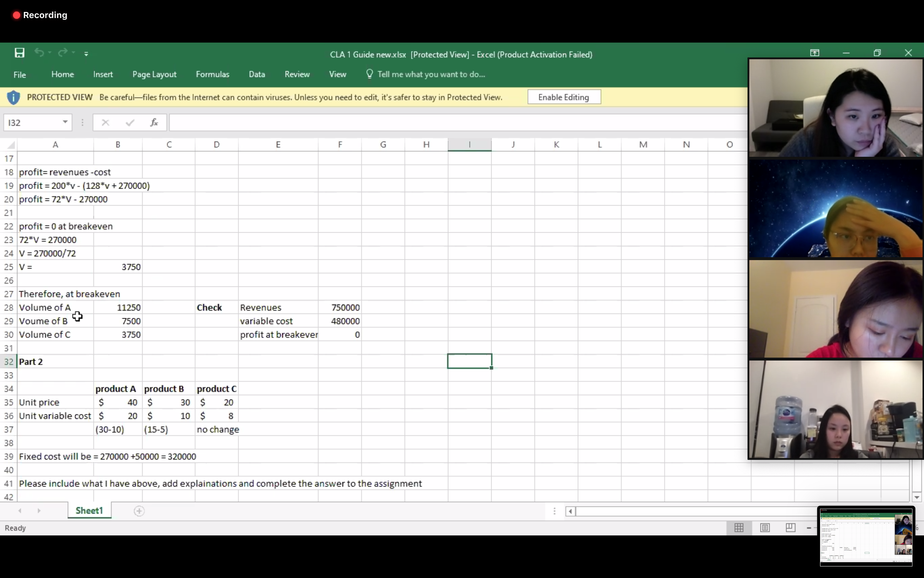Open the File menu
Screen dimensions: 924x578
point(19,74)
